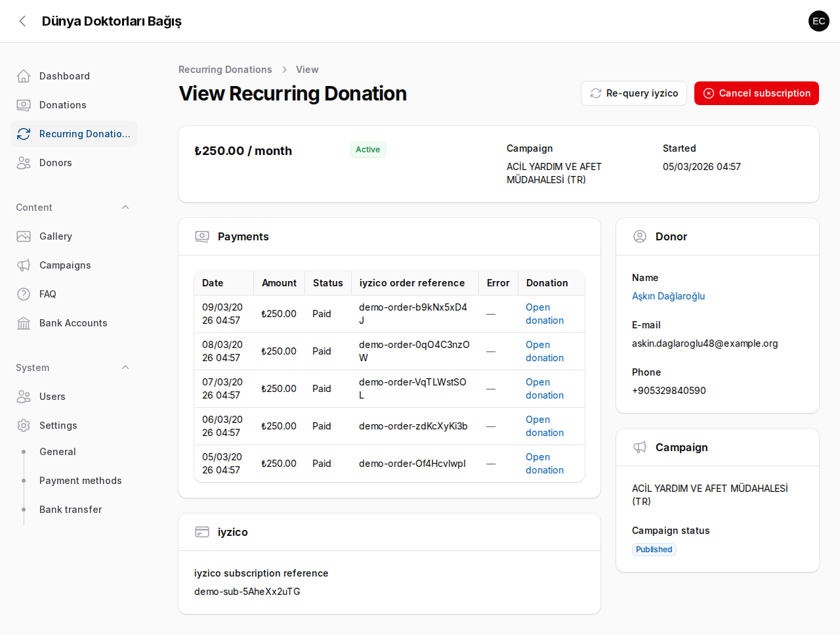Open donation for 07/03/2026 payment
This screenshot has width=840, height=635.
tap(545, 389)
